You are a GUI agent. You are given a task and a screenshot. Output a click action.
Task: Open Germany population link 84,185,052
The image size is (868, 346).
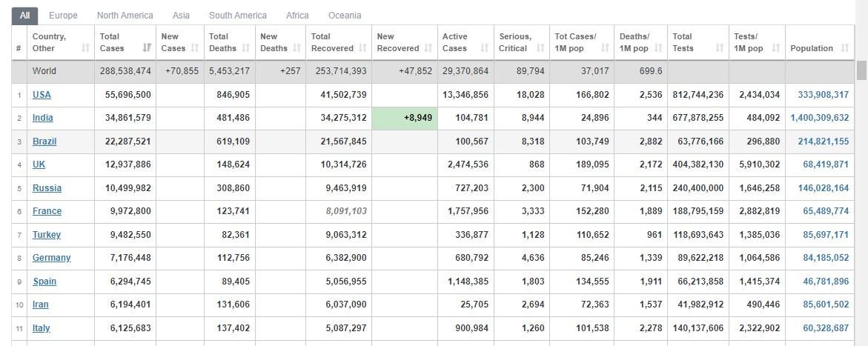pos(826,258)
